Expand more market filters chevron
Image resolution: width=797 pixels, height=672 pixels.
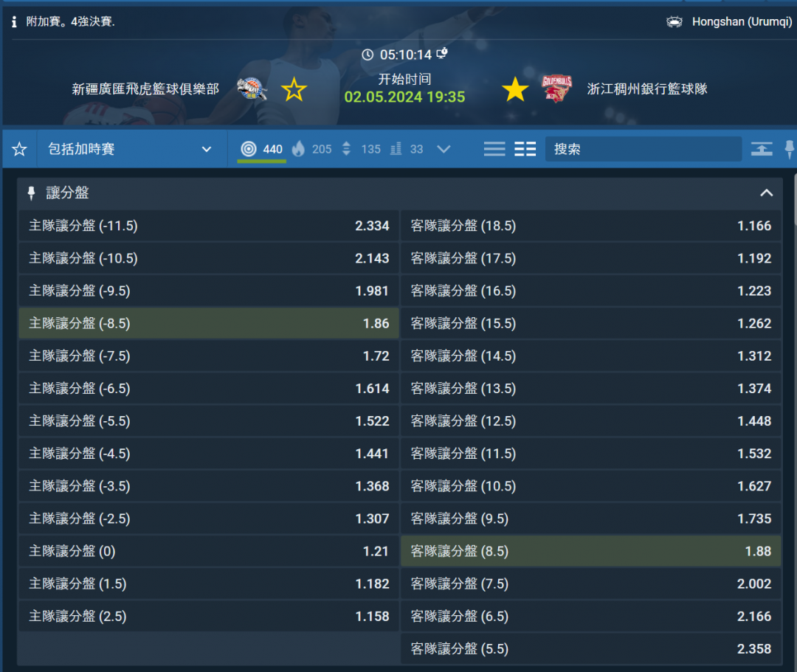tap(444, 149)
